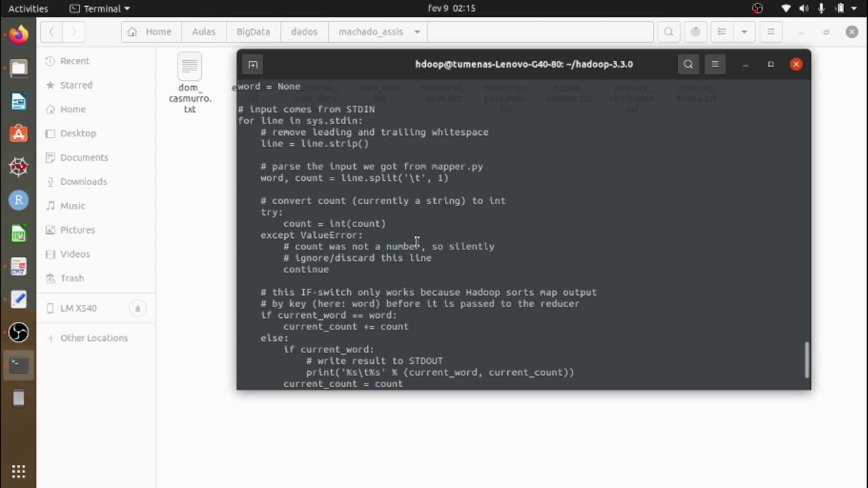Image resolution: width=868 pixels, height=488 pixels.
Task: Go forward in the Files window
Action: point(73,32)
